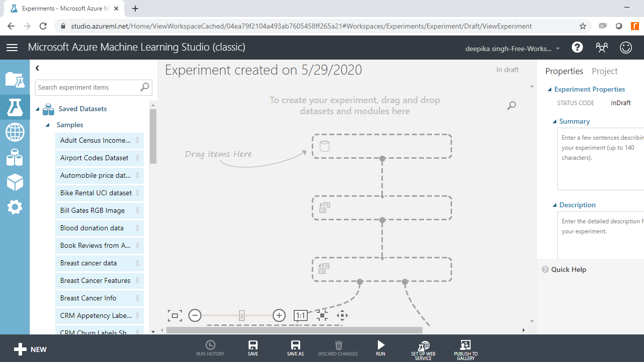The width and height of the screenshot is (644, 362).
Task: Click the NEW plus button
Action: 30,349
